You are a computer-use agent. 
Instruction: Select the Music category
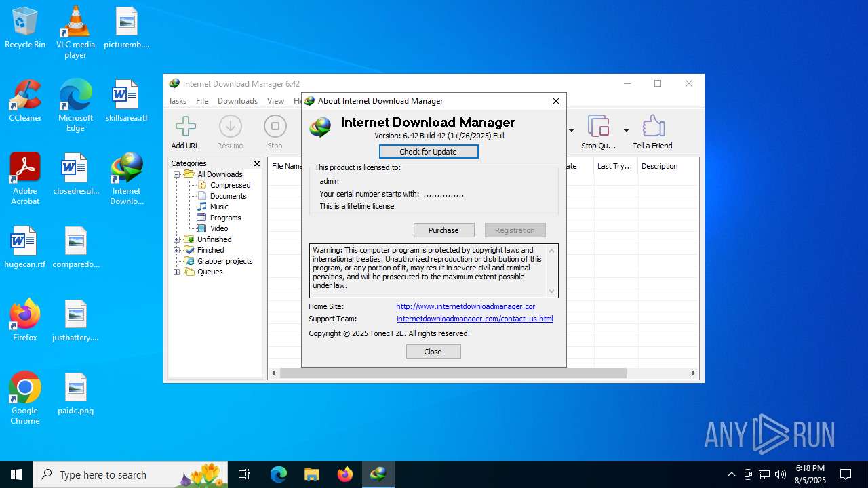[x=219, y=207]
